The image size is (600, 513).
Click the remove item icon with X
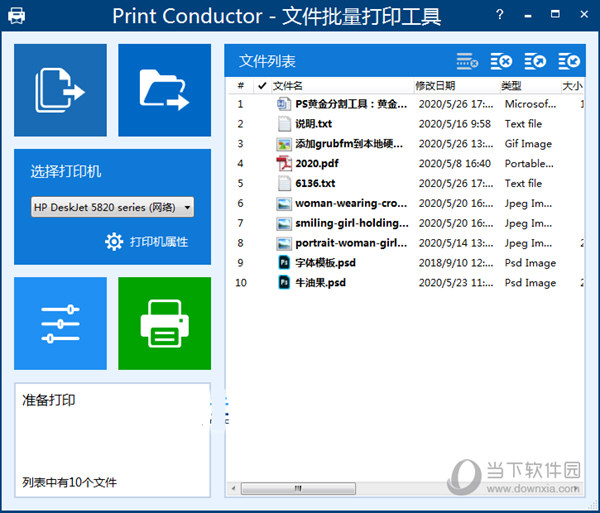click(501, 61)
